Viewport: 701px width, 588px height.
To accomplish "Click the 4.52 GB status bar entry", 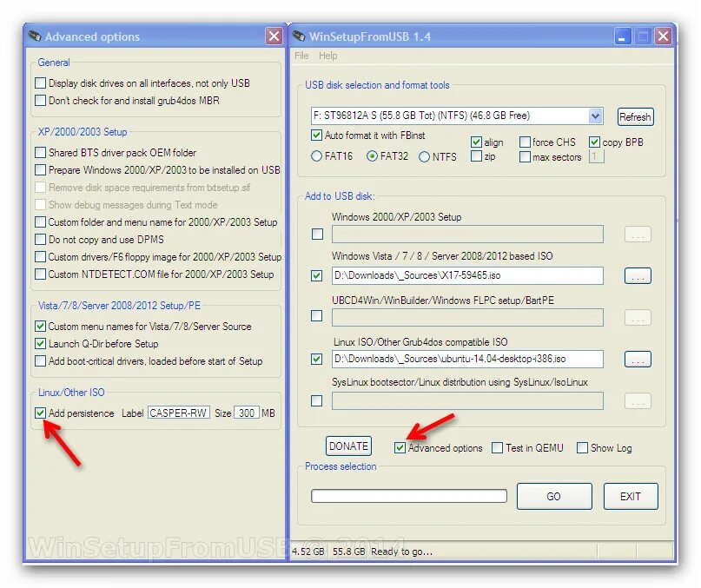I will 308,552.
